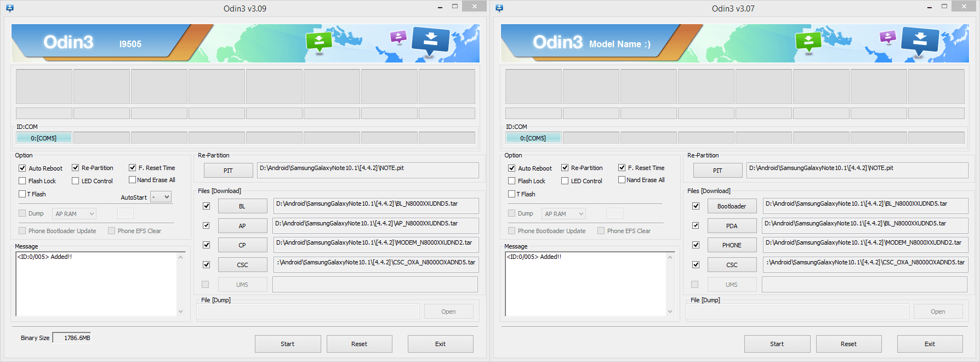Maximize the Odin3 v3.07 window
Screen dimensions: 980x362
pos(944,7)
